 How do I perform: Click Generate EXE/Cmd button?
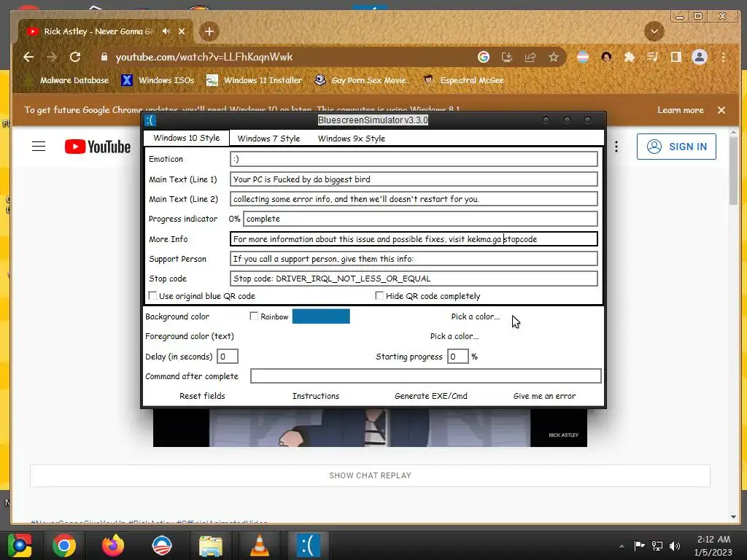(430, 396)
